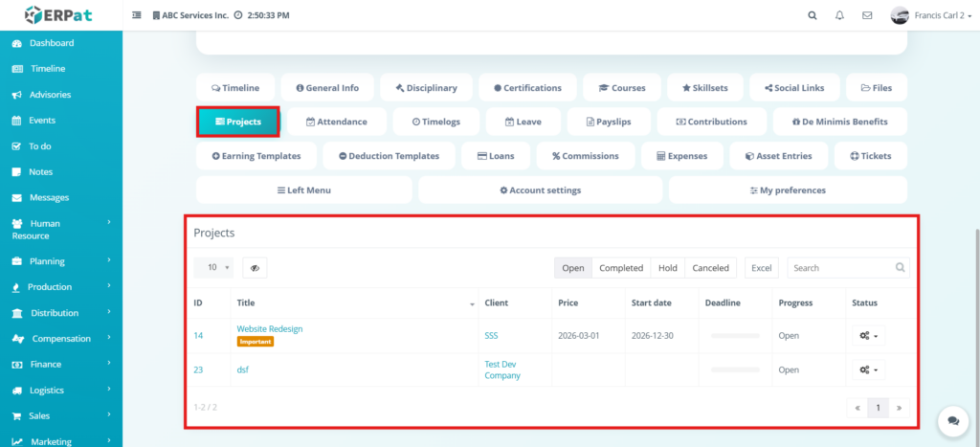Click the search magnifier icon in top bar
Viewport: 980px width, 447px height.
click(x=813, y=15)
